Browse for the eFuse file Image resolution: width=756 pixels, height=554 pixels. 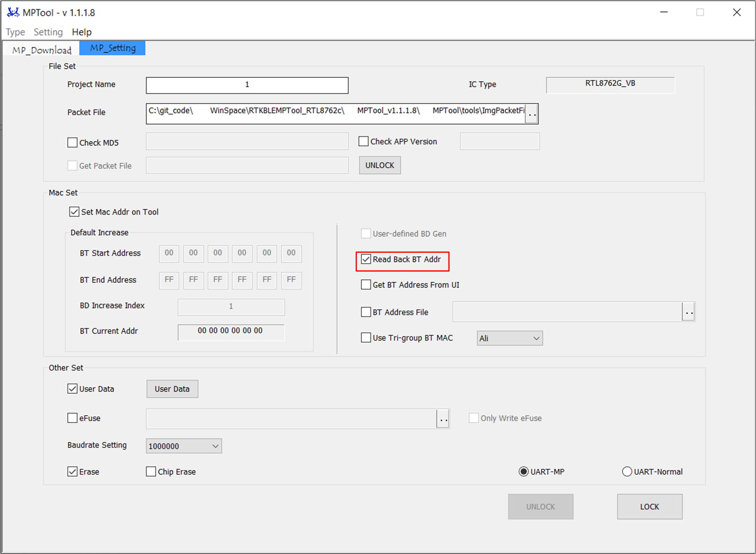pos(443,419)
